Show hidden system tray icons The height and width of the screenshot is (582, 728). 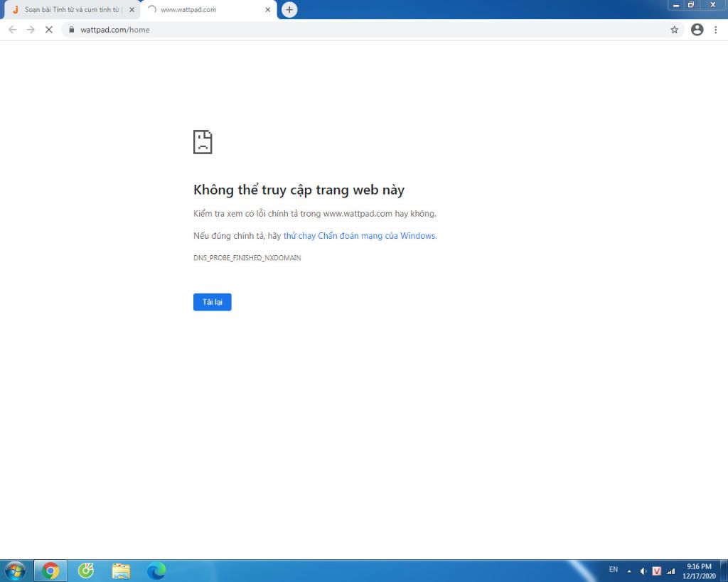tap(629, 571)
